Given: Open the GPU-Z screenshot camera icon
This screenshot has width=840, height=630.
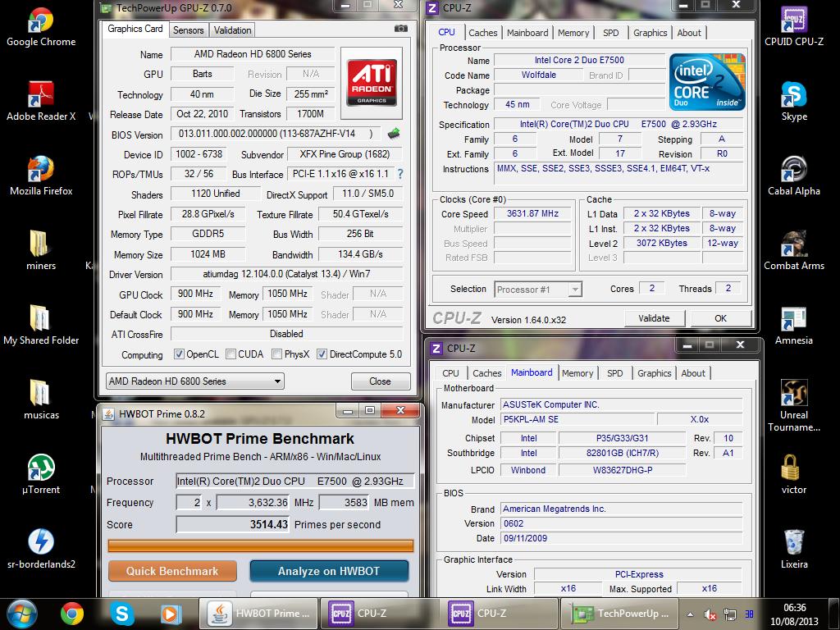Looking at the screenshot, I should click(400, 29).
